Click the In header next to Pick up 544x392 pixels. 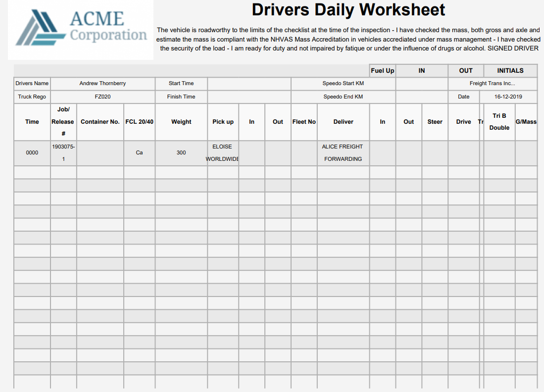click(251, 122)
